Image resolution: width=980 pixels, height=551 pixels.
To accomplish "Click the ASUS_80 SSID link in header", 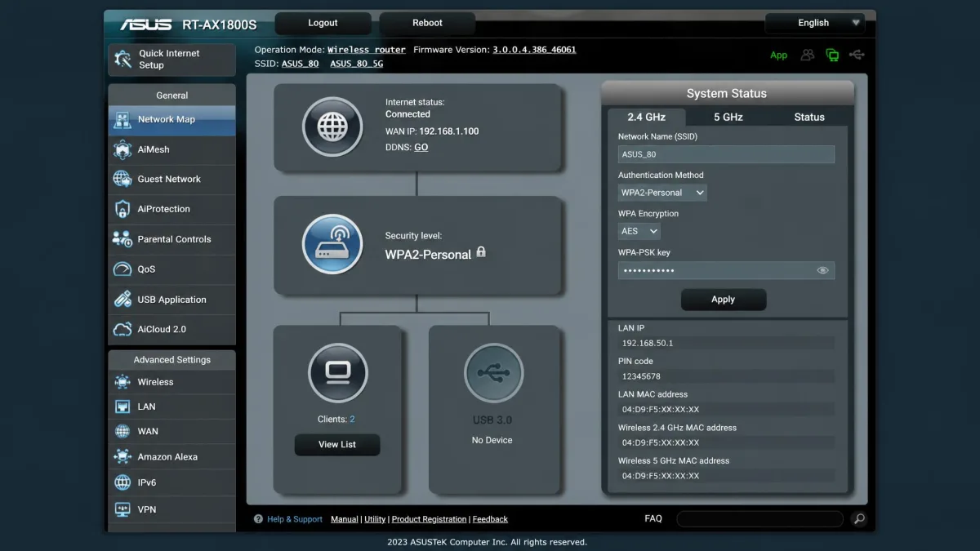I will 301,64.
